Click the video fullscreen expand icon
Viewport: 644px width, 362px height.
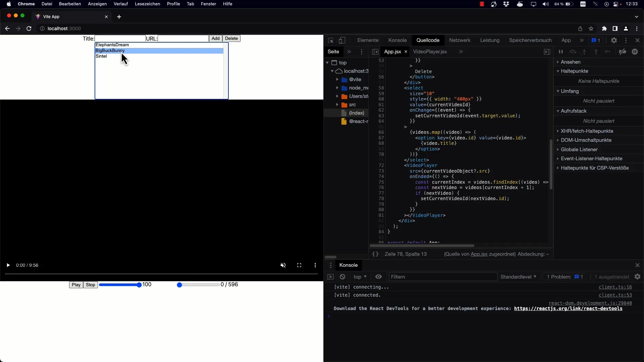tap(299, 265)
